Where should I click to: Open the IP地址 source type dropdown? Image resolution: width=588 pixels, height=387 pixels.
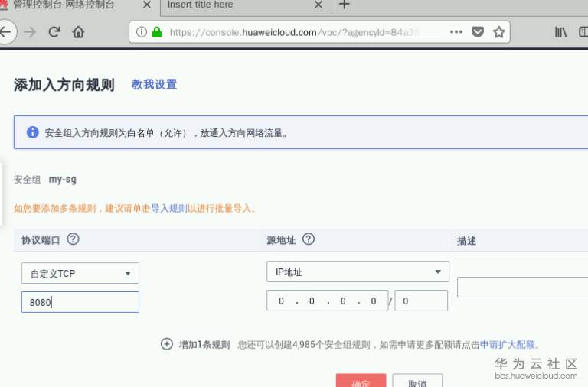358,272
